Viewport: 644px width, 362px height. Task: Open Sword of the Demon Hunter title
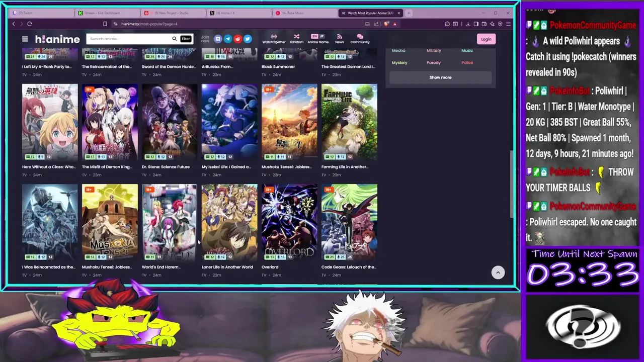point(169,66)
